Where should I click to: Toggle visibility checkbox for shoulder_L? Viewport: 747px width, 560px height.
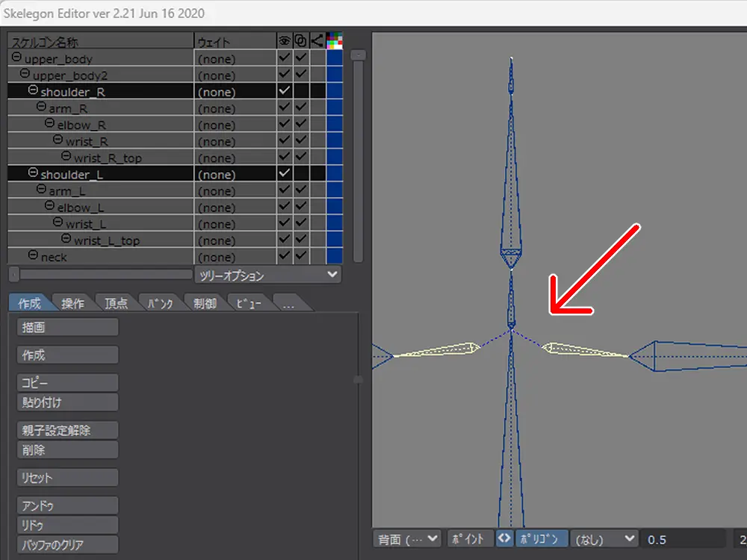(x=285, y=174)
